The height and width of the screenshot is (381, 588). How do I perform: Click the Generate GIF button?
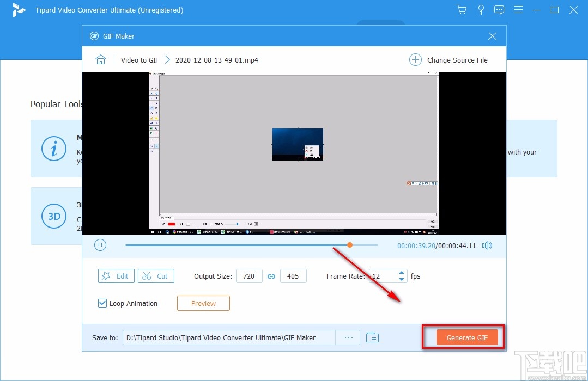(467, 337)
